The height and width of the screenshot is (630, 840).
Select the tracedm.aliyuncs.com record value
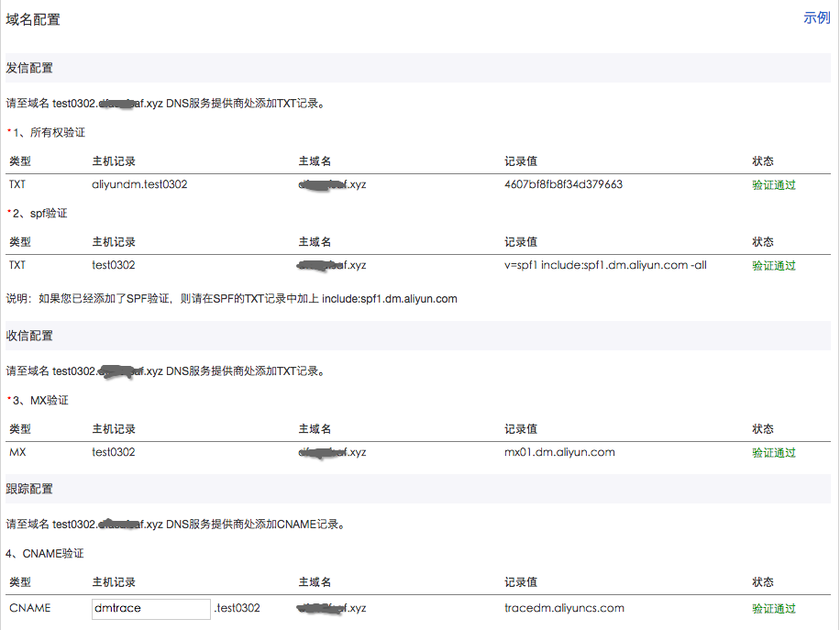[x=562, y=608]
